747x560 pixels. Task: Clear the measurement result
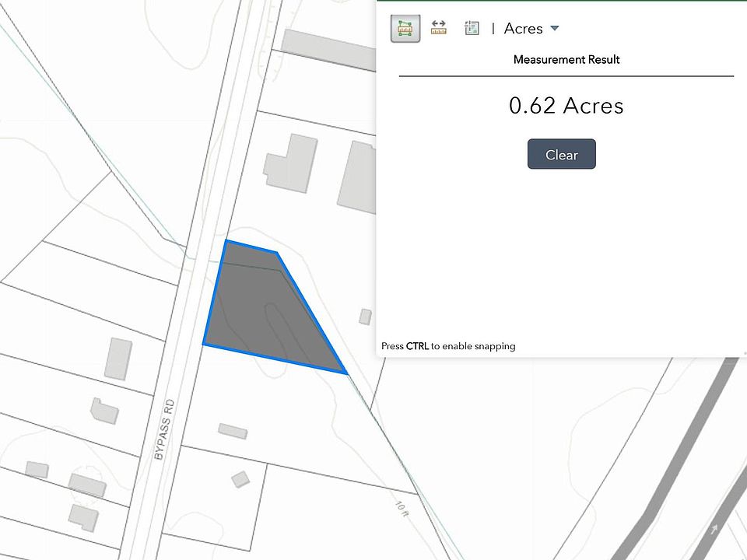[561, 154]
